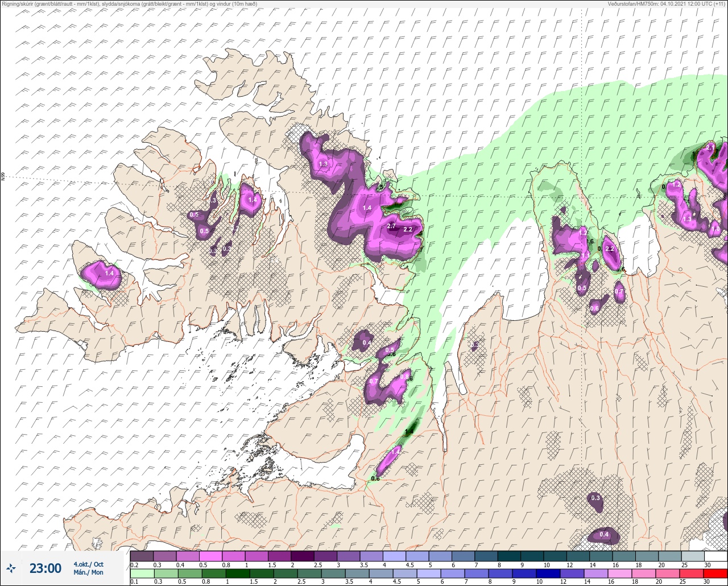Image resolution: width=728 pixels, height=586 pixels.
Task: Select the first mauve 0.2 swatch in top legend
Action: 142,556
